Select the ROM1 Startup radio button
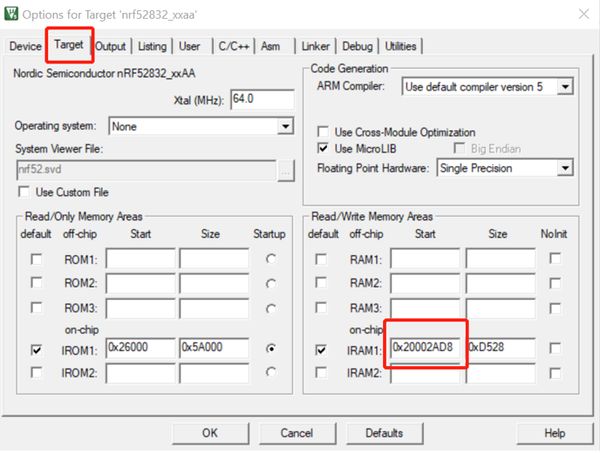The width and height of the screenshot is (600, 453). click(271, 259)
